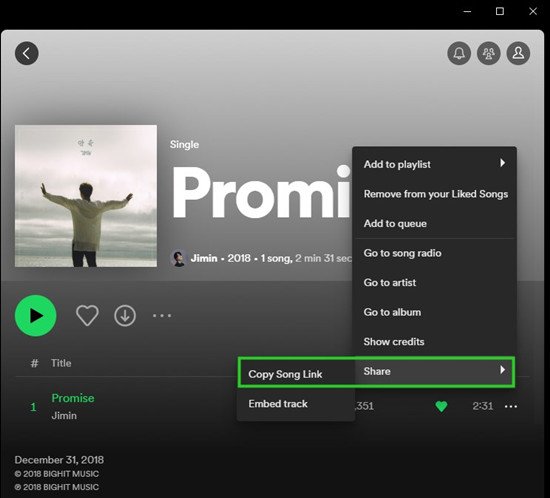Select Go to album in the context menu
This screenshot has width=550, height=498.
click(434, 312)
